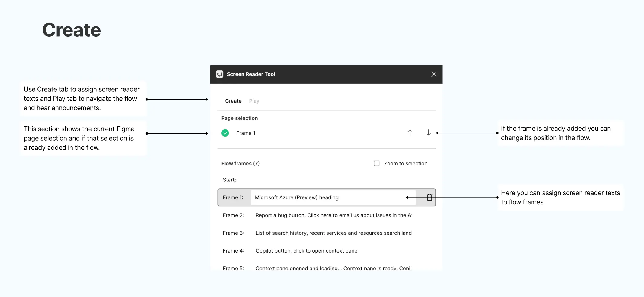The width and height of the screenshot is (644, 297).
Task: Click the Start label above Frame 1
Action: click(x=229, y=180)
